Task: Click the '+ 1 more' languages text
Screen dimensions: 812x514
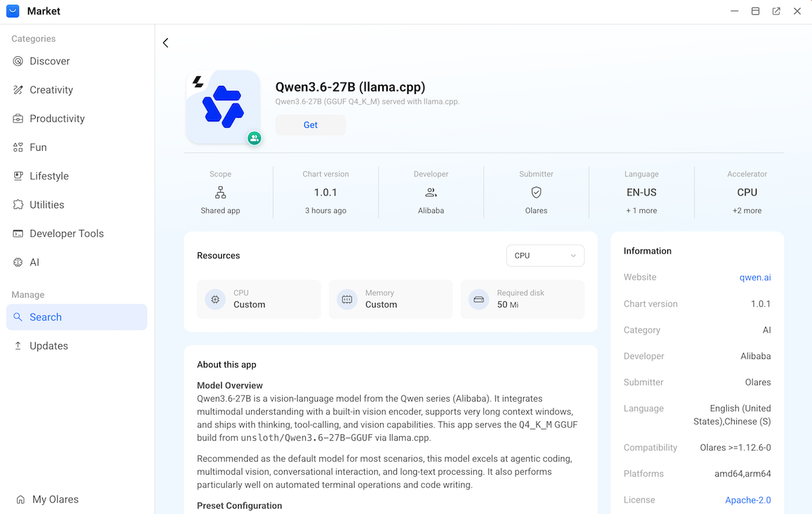Action: [641, 210]
